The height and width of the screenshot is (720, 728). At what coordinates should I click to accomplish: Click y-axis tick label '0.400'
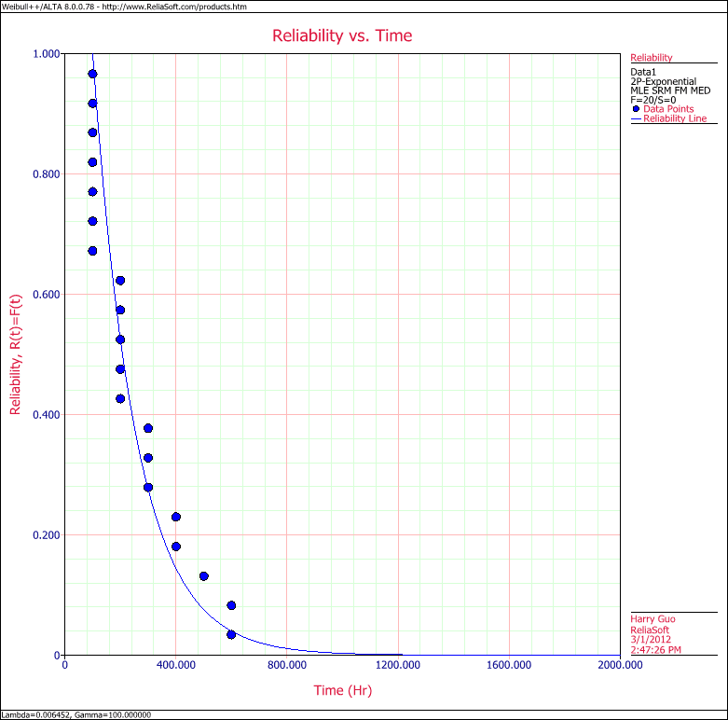tap(47, 414)
